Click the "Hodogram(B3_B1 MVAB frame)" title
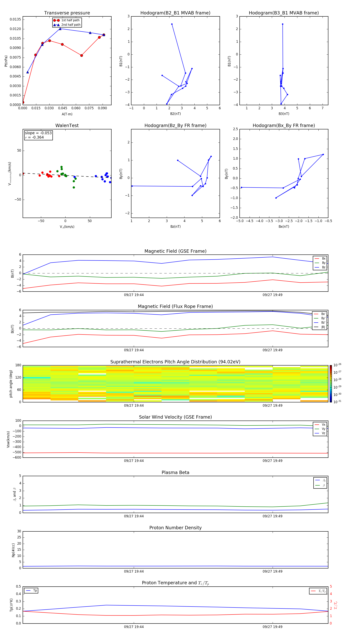351x644 pixels. [284, 13]
